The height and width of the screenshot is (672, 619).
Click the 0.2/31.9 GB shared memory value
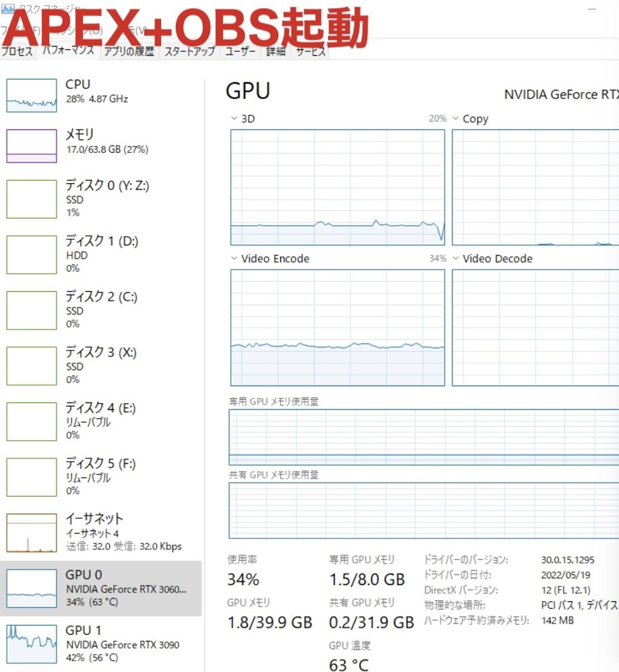pos(371,622)
